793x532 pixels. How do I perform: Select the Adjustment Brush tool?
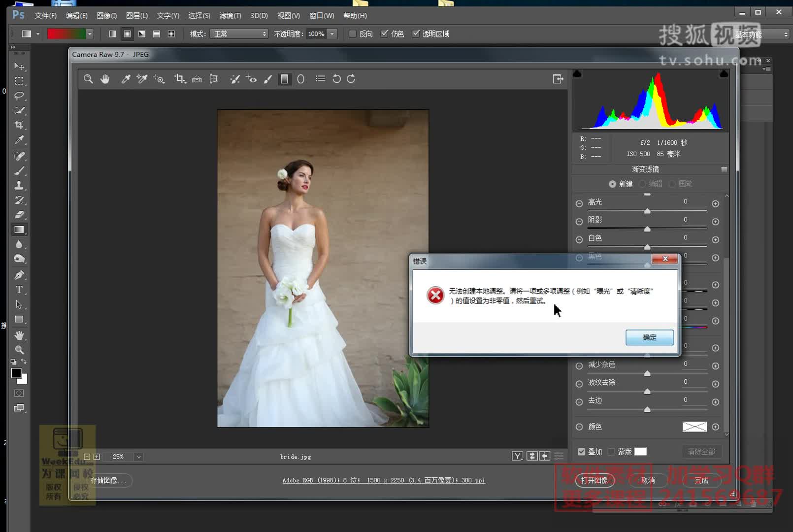(268, 79)
